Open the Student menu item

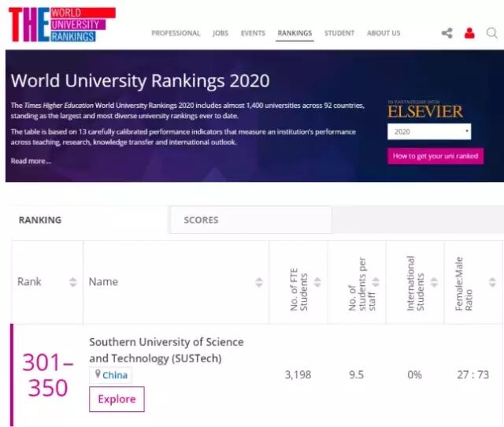pos(339,33)
